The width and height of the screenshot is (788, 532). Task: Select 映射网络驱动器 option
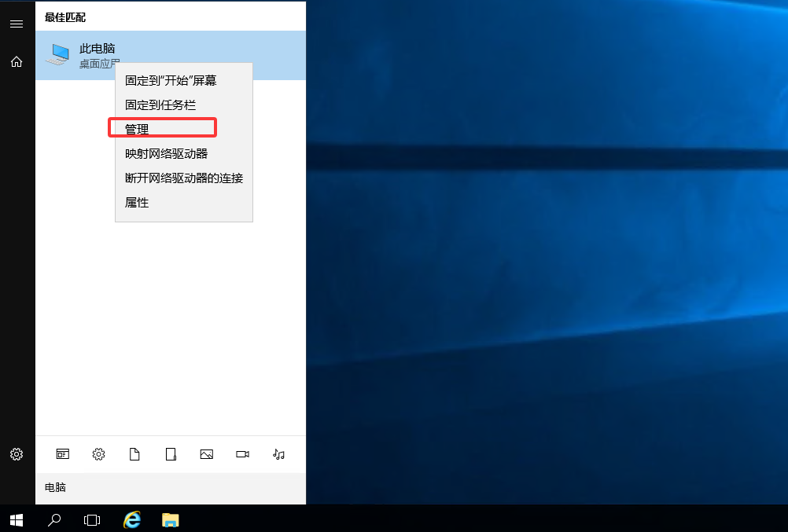click(166, 153)
